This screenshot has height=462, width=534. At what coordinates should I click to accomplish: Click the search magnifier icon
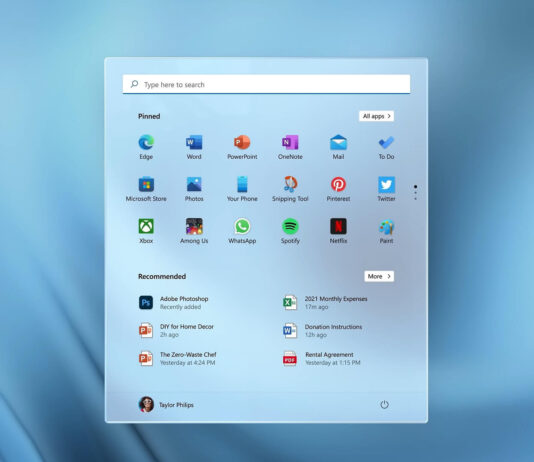[135, 84]
